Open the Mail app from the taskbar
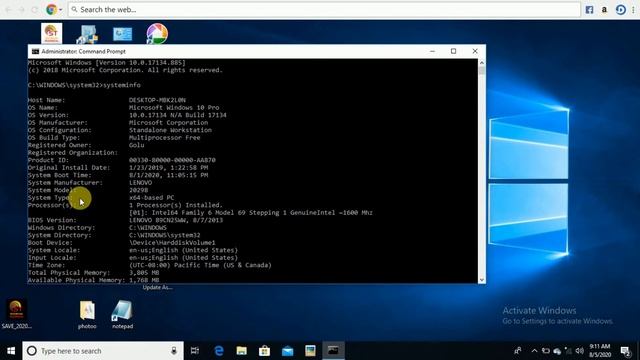Viewport: 640px width, 360px height. click(x=288, y=351)
